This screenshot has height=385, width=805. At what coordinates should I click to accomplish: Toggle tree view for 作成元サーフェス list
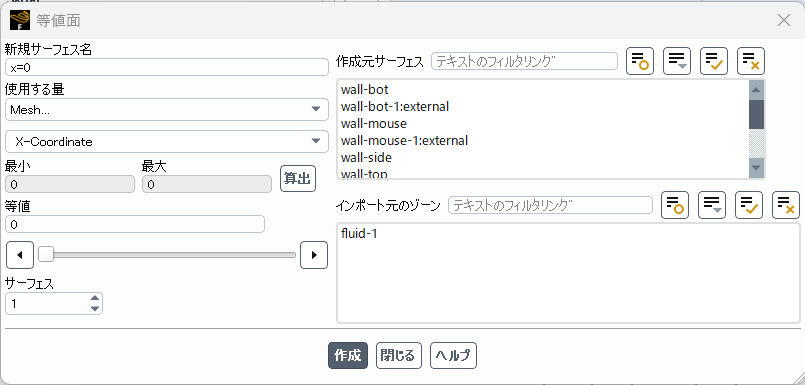coord(640,62)
